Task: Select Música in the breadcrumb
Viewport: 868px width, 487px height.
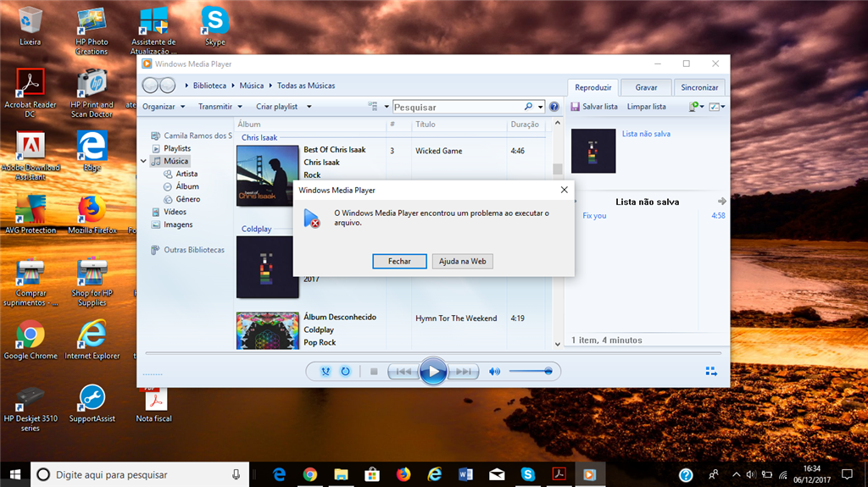Action: pos(251,86)
